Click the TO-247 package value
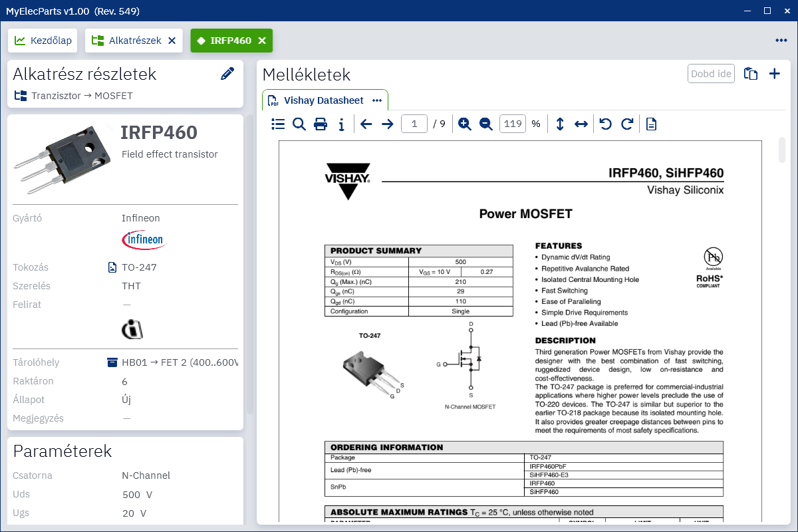This screenshot has width=798, height=532. tap(139, 267)
